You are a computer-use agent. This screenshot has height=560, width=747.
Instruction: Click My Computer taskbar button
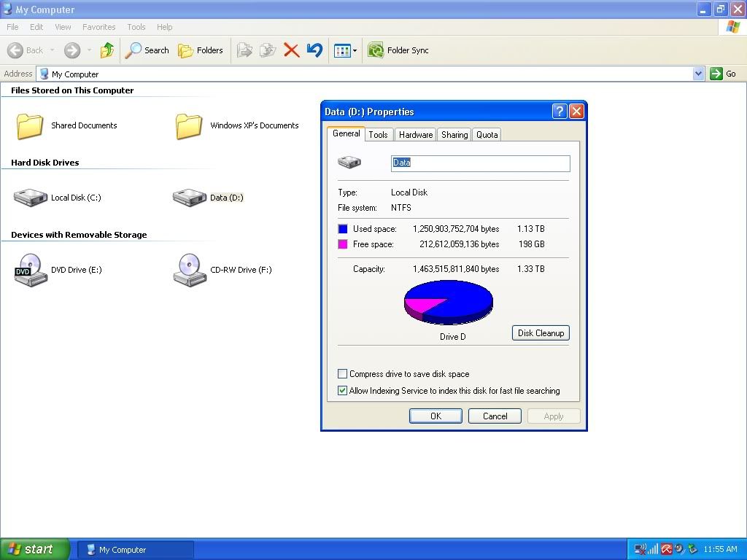coord(135,550)
